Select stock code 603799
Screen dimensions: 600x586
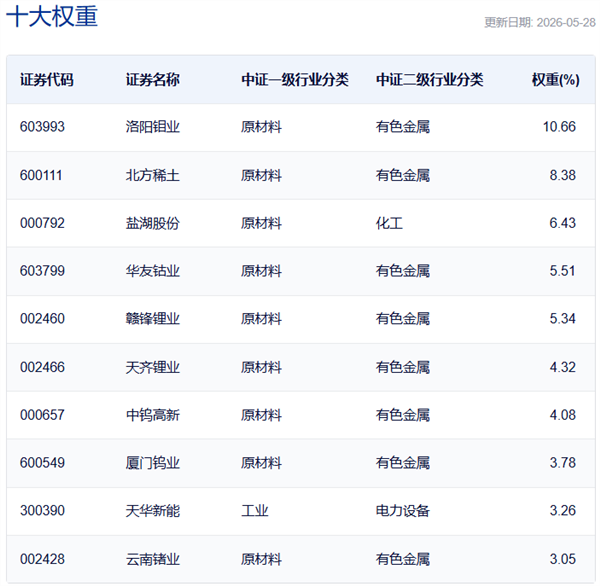pyautogui.click(x=42, y=271)
